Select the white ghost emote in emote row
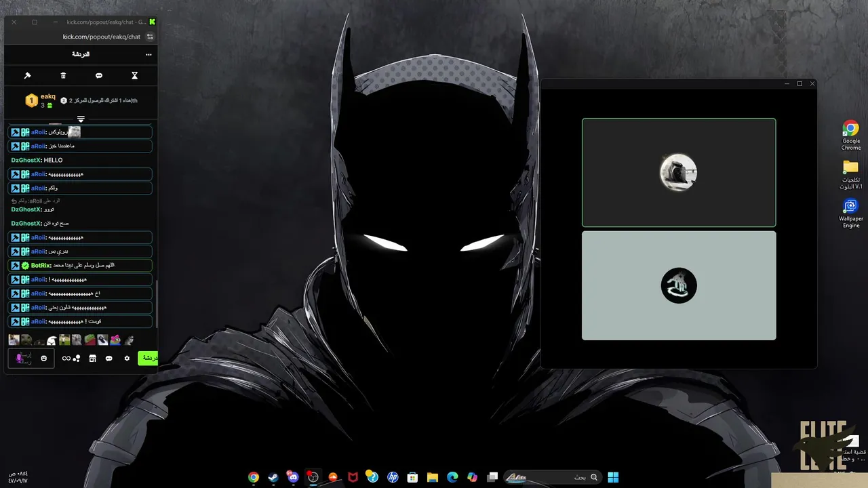 tap(52, 340)
